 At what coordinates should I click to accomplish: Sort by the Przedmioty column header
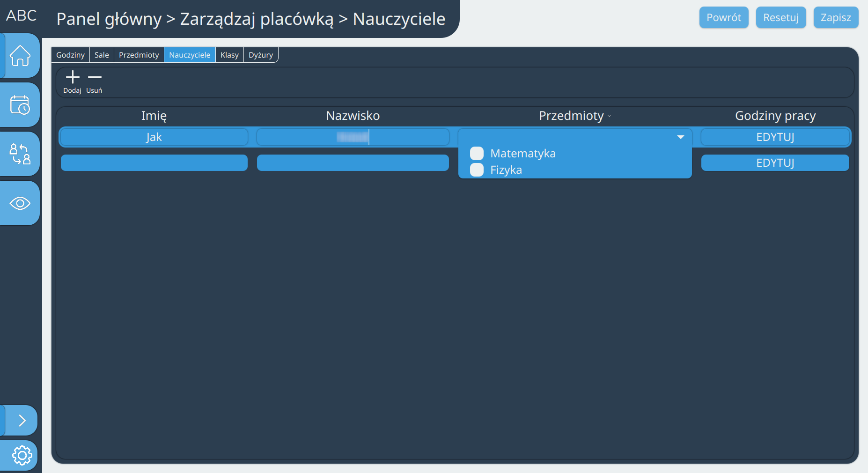pos(575,116)
